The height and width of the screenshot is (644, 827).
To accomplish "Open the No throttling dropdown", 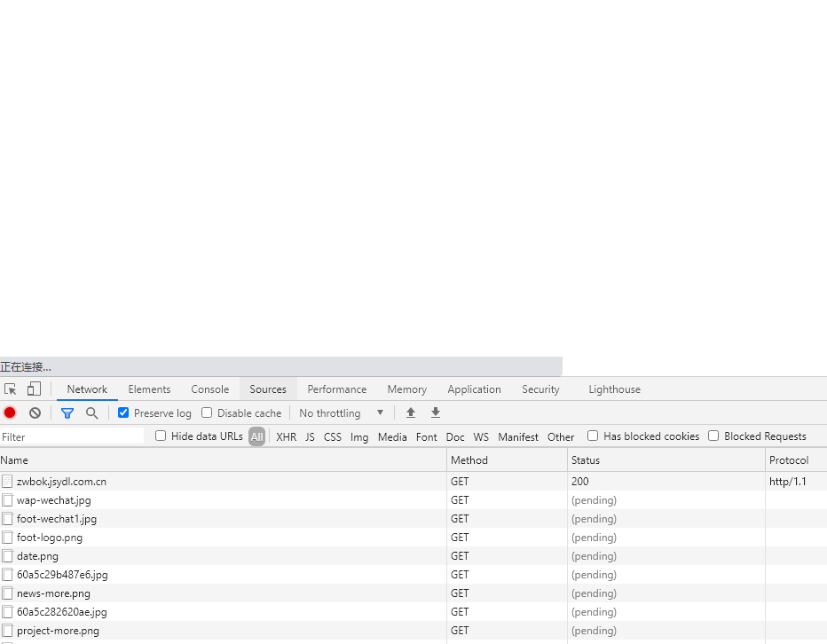I will click(342, 413).
